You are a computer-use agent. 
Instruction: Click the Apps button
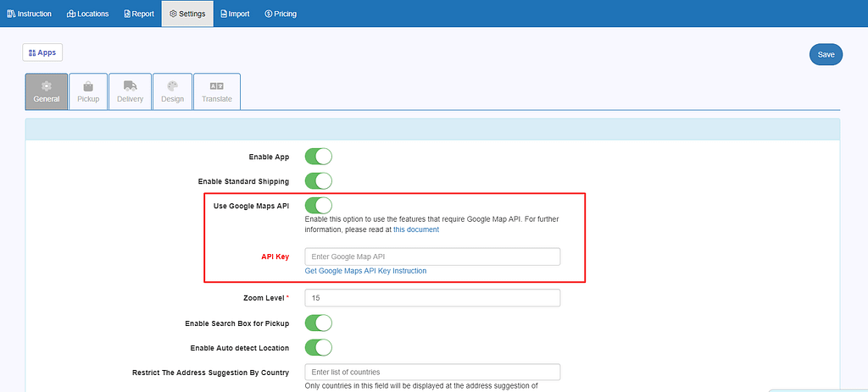click(x=42, y=52)
